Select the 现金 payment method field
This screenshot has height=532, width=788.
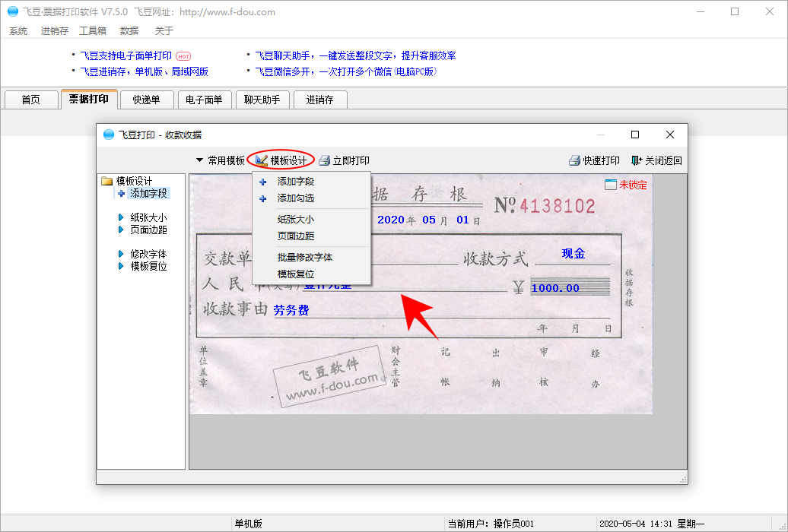tap(574, 254)
